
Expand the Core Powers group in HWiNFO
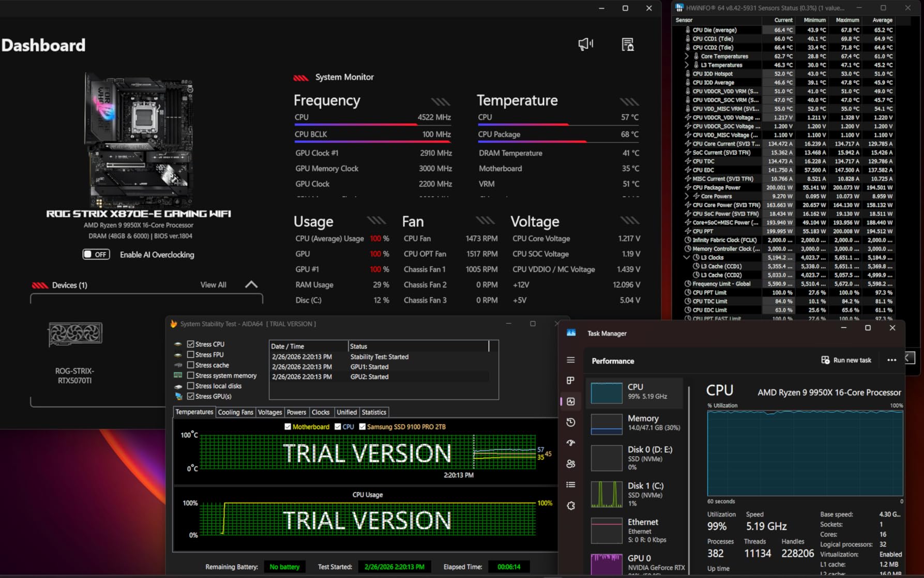687,196
